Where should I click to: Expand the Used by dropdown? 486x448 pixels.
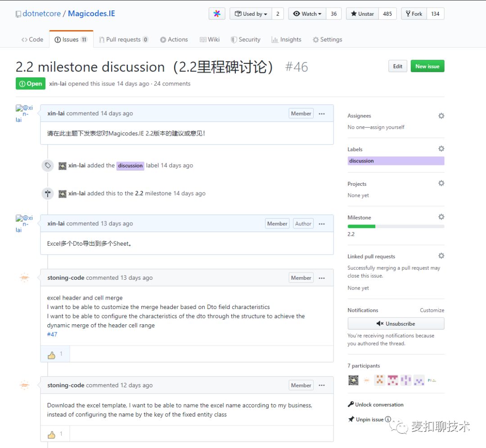[x=251, y=13]
